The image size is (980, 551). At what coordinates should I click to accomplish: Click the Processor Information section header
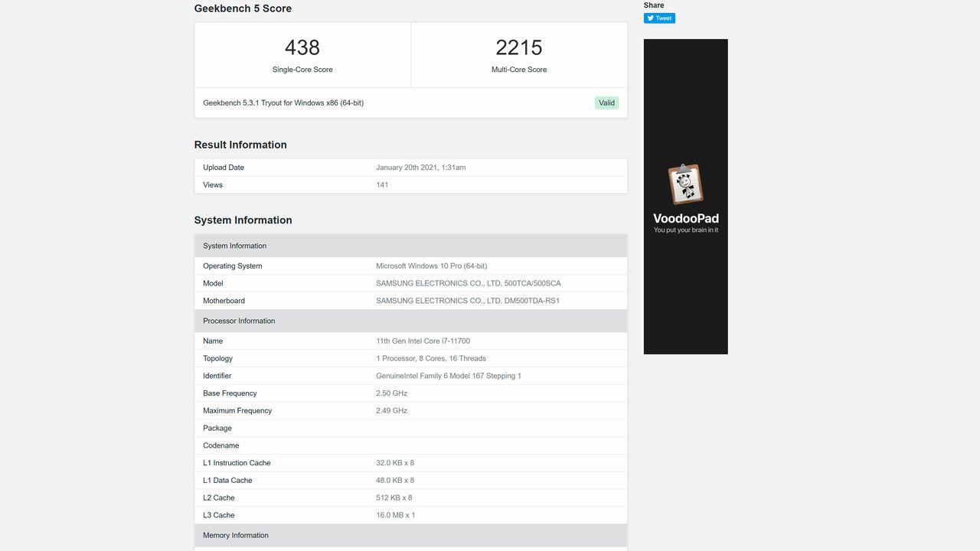(410, 321)
